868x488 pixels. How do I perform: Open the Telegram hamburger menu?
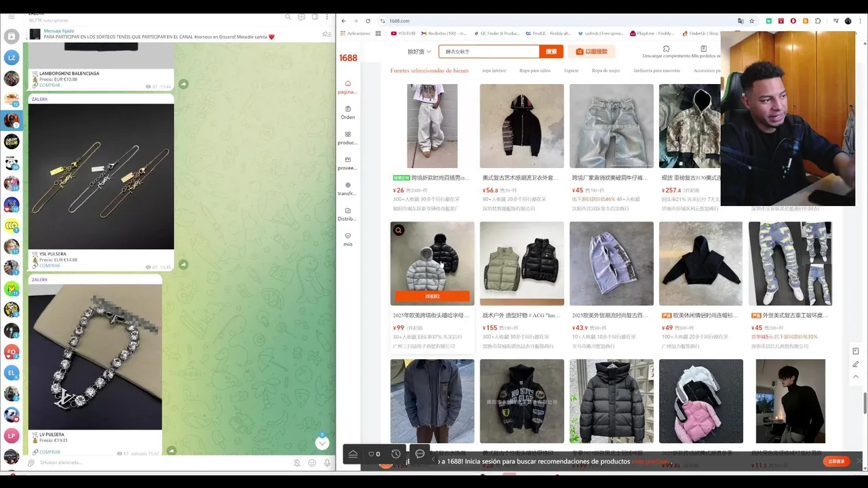click(x=11, y=17)
